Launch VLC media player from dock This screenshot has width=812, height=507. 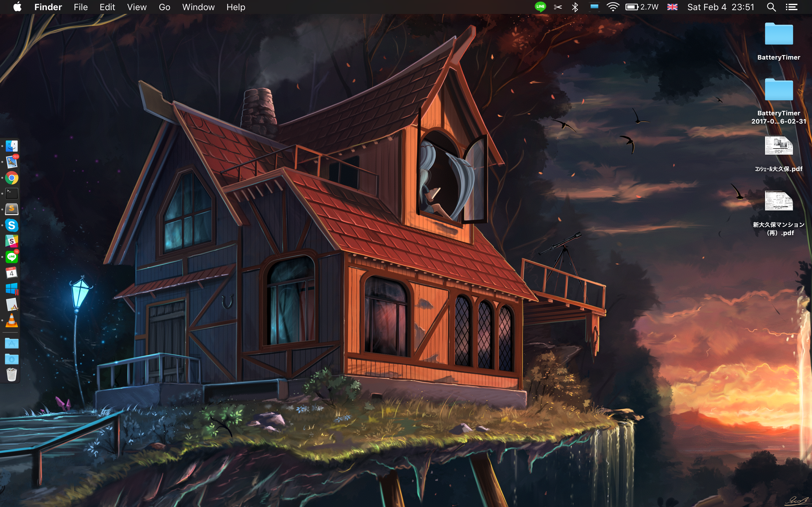pos(12,321)
